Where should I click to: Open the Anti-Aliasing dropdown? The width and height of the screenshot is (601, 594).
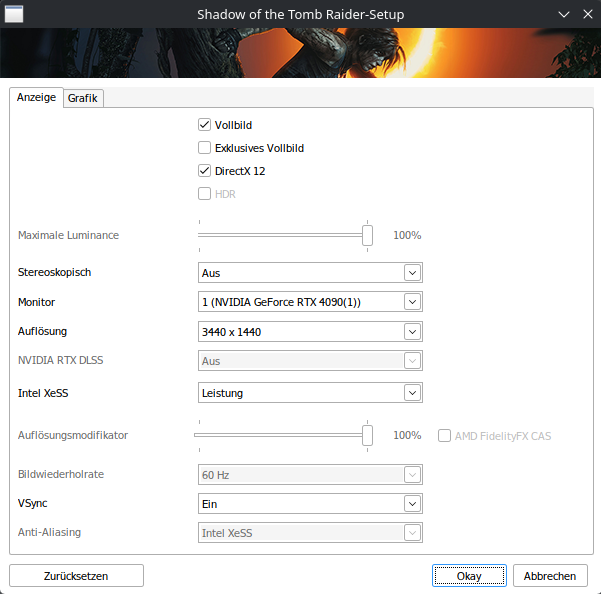pos(310,533)
